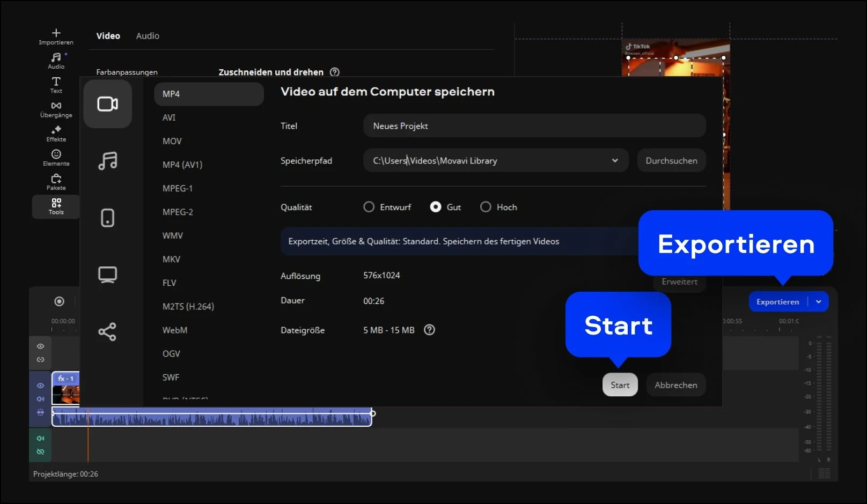
Task: Mute the audio track speaker icon
Action: (x=40, y=438)
